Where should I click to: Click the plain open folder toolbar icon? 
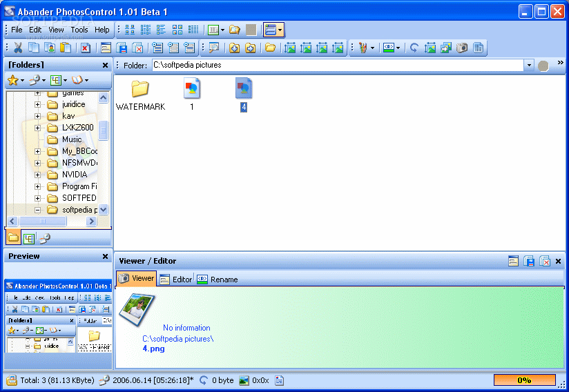[271, 48]
